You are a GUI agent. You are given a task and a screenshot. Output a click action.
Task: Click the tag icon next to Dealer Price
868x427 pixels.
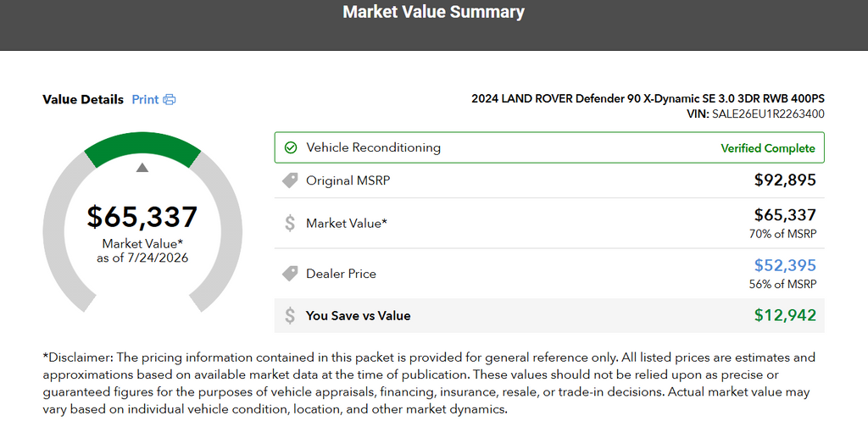[290, 274]
